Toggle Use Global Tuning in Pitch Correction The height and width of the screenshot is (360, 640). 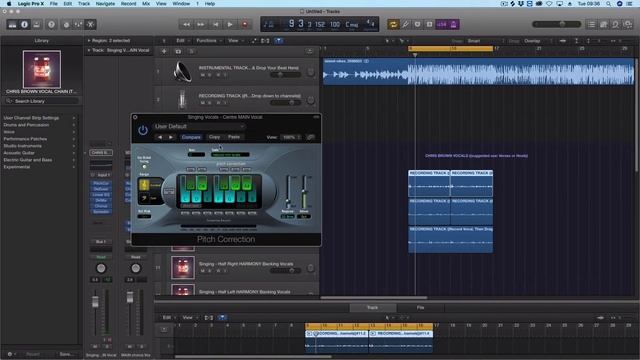(144, 167)
